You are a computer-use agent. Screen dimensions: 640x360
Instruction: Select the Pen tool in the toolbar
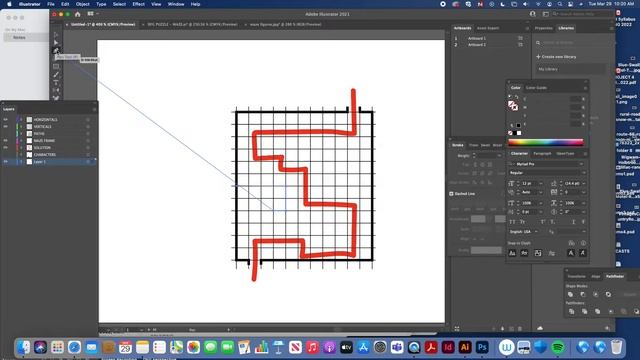(x=56, y=51)
